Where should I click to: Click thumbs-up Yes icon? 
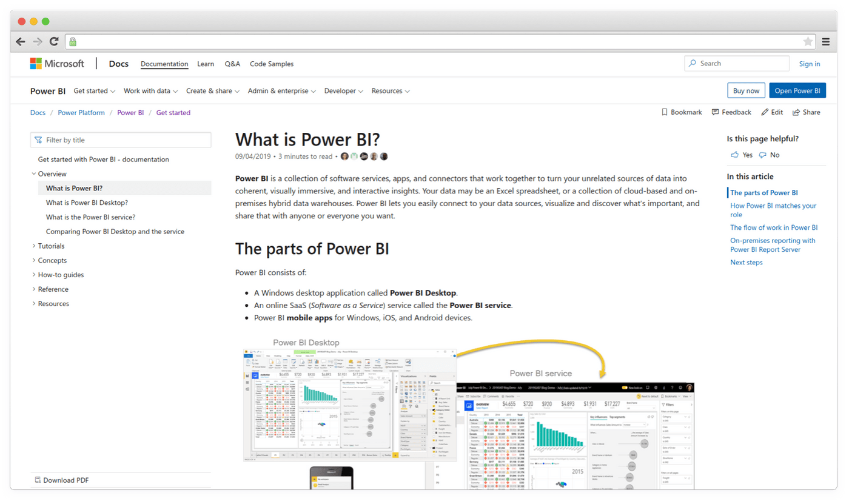click(x=735, y=155)
